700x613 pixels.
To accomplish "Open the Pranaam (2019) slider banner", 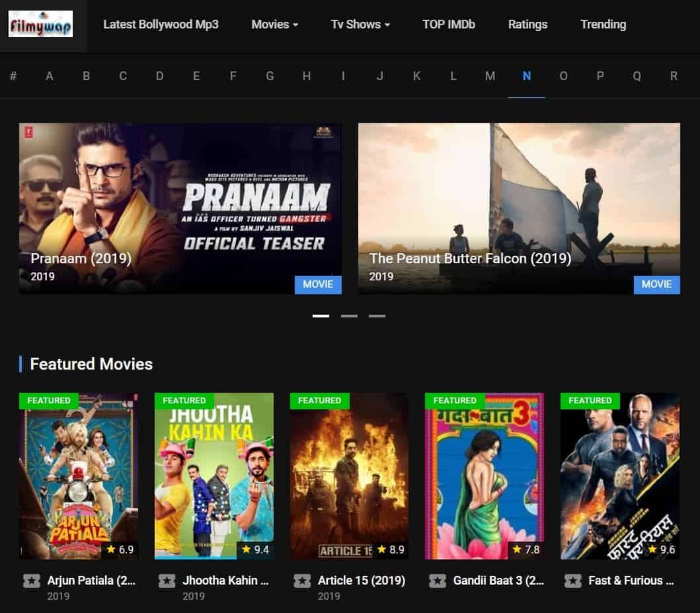I will click(x=180, y=208).
